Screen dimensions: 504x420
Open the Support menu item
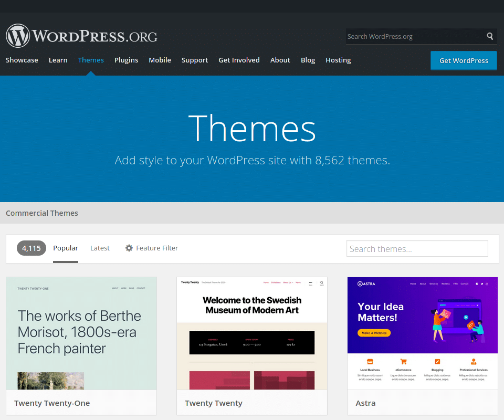195,60
